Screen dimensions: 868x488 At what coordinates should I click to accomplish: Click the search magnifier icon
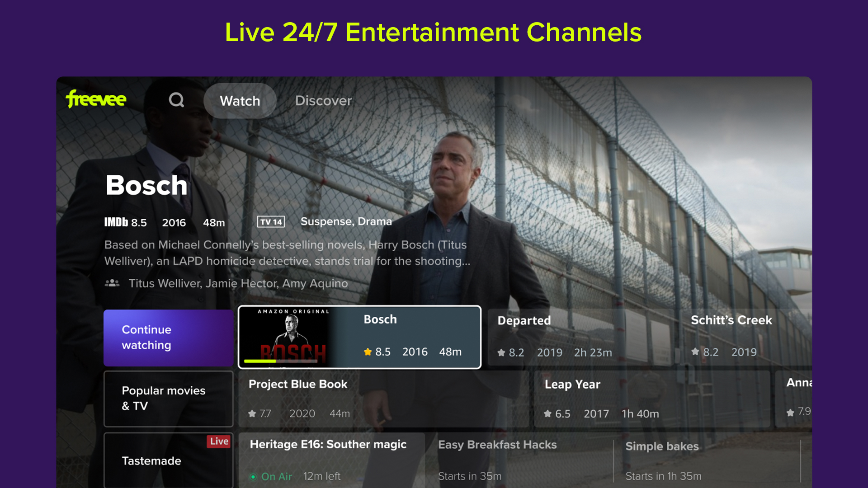point(176,100)
